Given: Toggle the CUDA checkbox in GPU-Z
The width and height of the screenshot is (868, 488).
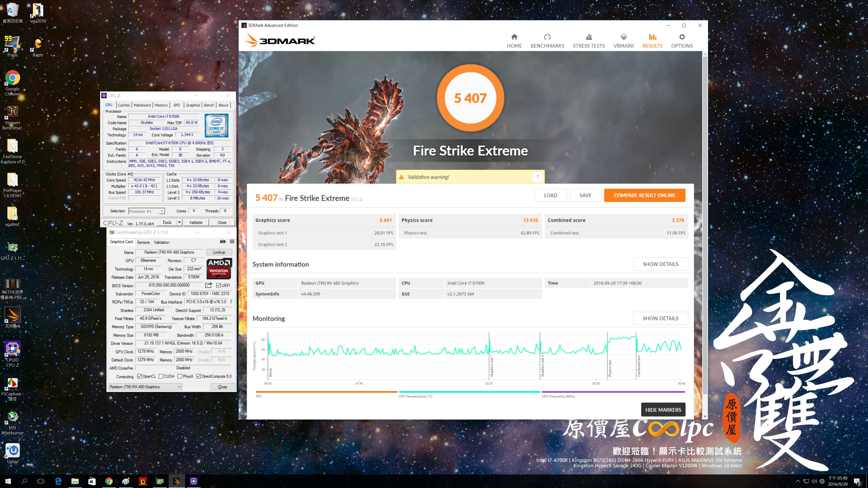Looking at the screenshot, I should pyautogui.click(x=161, y=376).
